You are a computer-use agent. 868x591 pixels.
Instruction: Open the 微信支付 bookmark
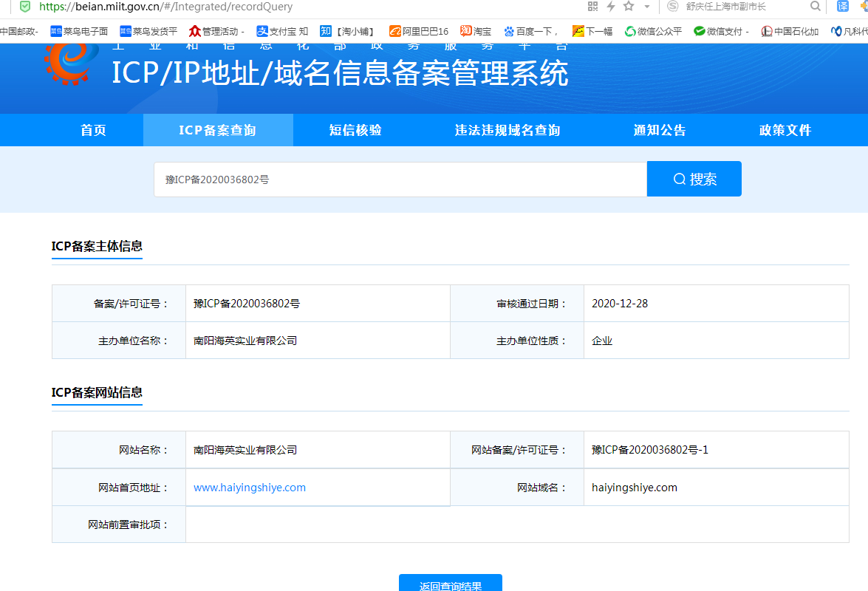pos(721,32)
